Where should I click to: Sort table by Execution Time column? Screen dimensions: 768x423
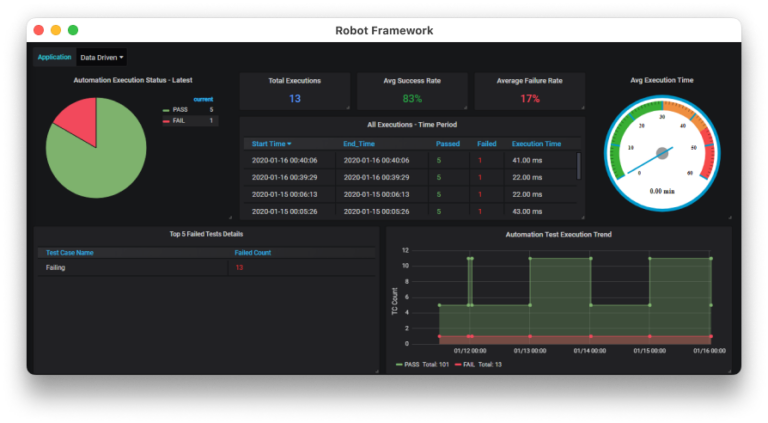click(536, 143)
